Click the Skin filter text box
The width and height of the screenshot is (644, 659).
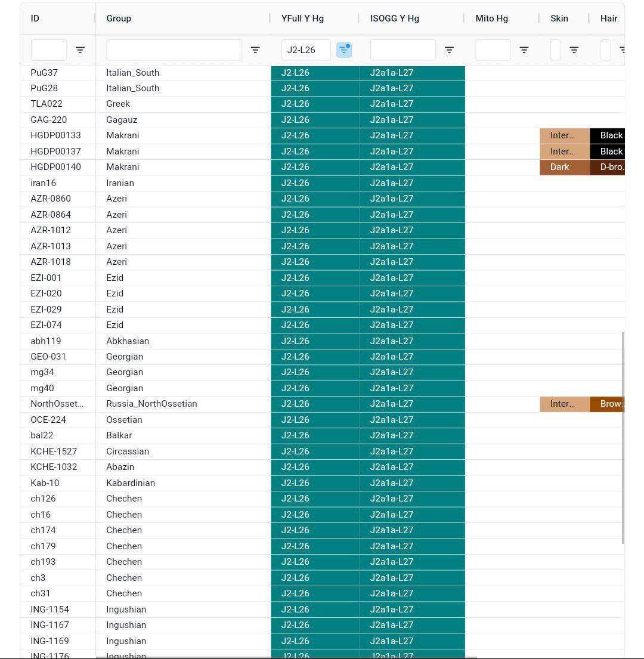555,50
